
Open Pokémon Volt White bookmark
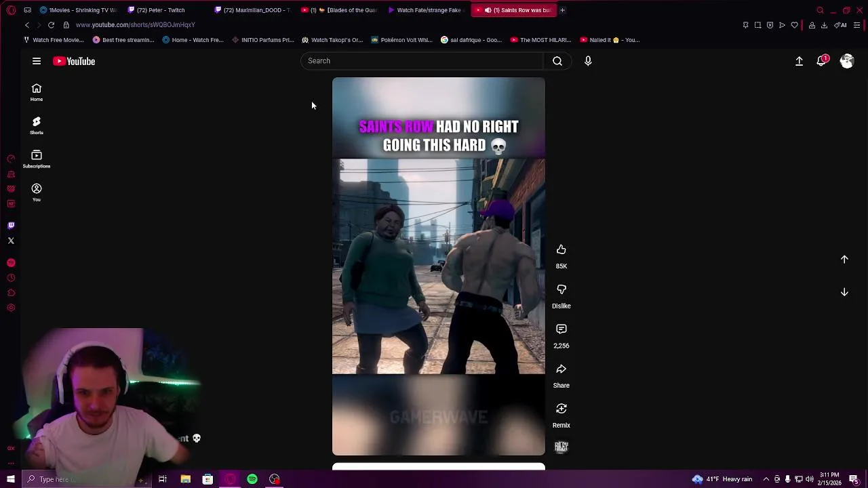(x=401, y=40)
